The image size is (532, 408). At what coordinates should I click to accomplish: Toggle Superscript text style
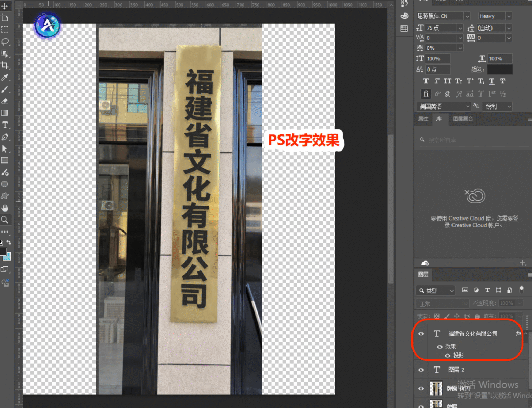pos(470,81)
